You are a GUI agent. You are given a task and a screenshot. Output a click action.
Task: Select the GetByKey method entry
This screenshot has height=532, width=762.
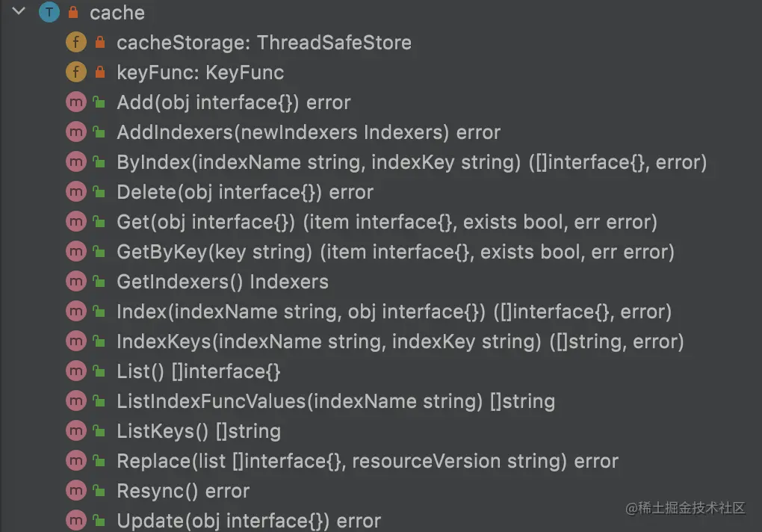click(x=395, y=252)
